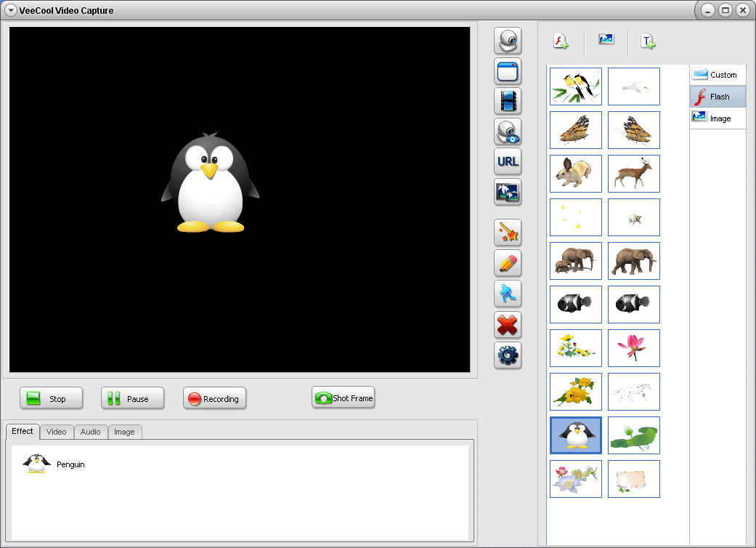
Task: Switch to the Custom category
Action: (x=718, y=75)
